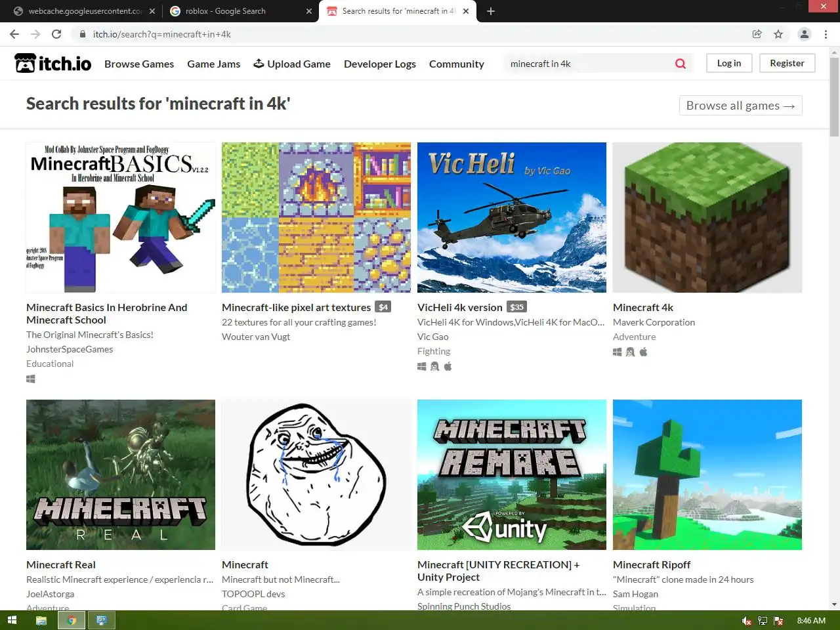The image size is (840, 630).
Task: Open the Minecraft Remake Unity thumbnail
Action: coord(512,474)
